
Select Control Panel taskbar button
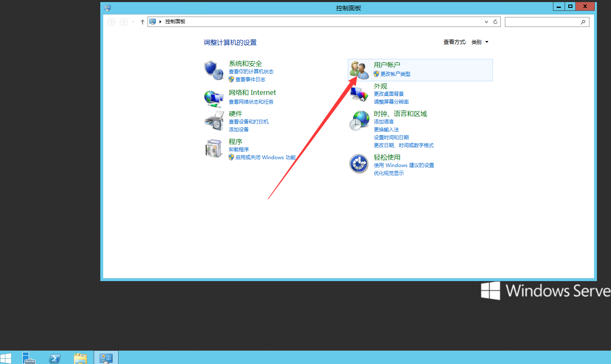coord(106,358)
